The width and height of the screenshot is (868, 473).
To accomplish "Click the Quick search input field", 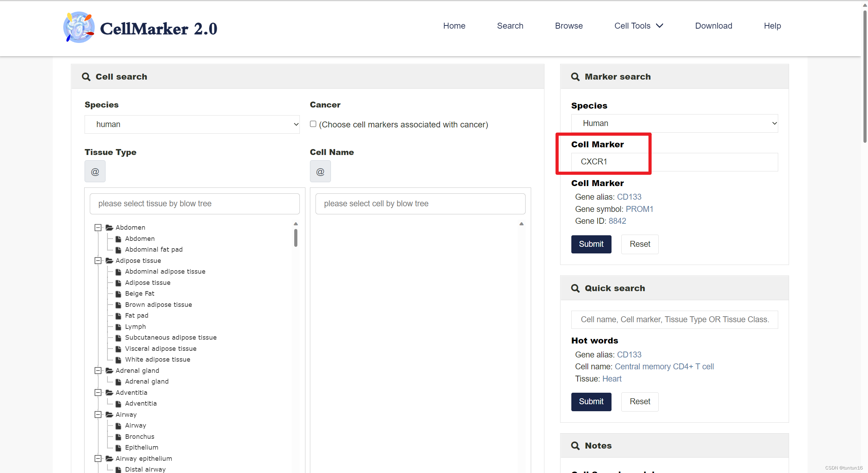I will tap(674, 319).
